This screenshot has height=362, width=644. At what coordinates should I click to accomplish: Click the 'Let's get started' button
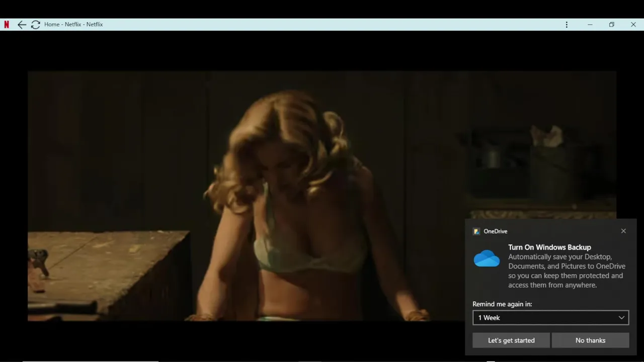pyautogui.click(x=511, y=340)
